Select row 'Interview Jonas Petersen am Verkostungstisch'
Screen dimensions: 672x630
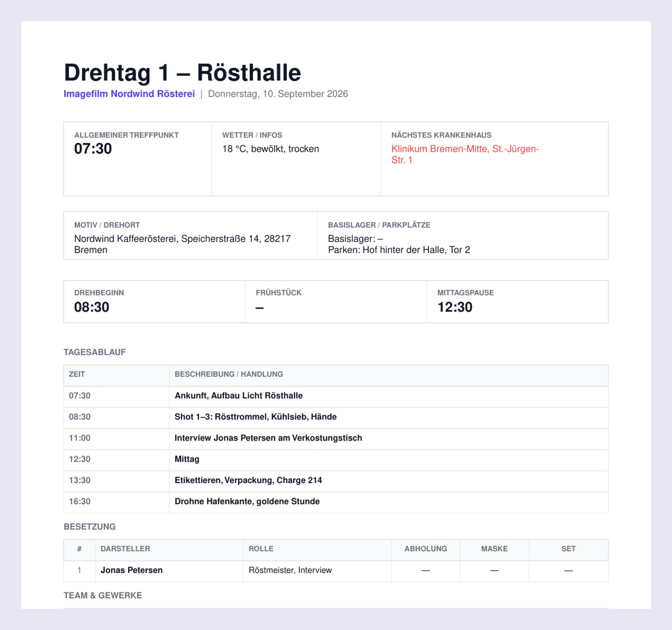[336, 439]
